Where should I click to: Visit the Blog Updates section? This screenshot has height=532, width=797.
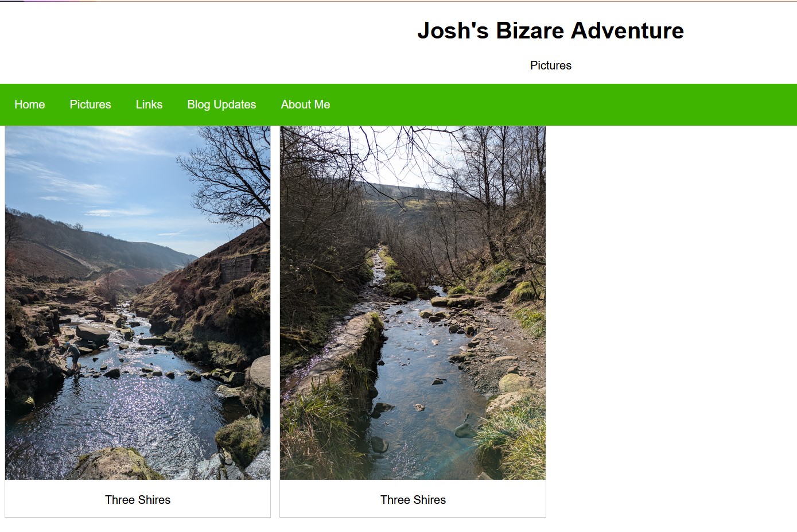221,104
